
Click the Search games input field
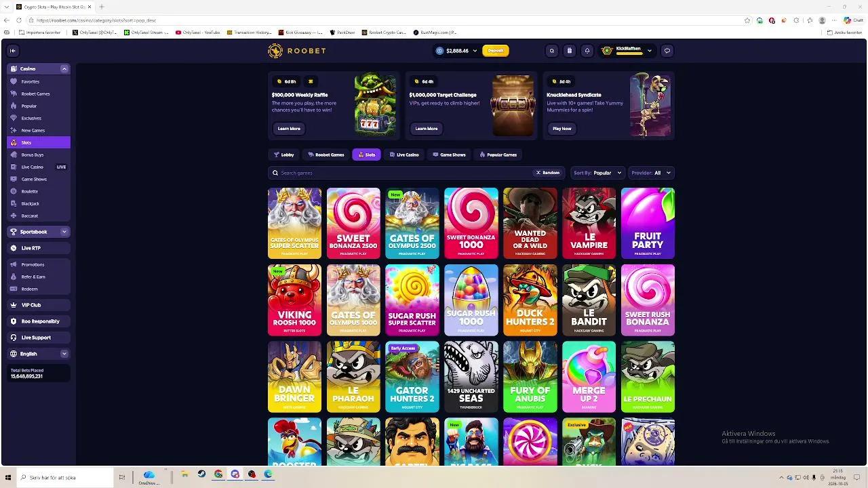(x=415, y=173)
